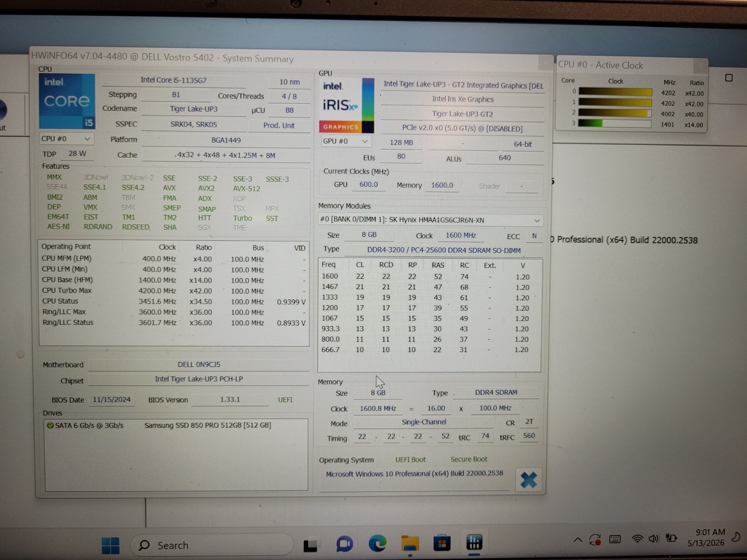
Task: Click the DELL 0N9CJ5 motherboard field
Action: pos(199,364)
